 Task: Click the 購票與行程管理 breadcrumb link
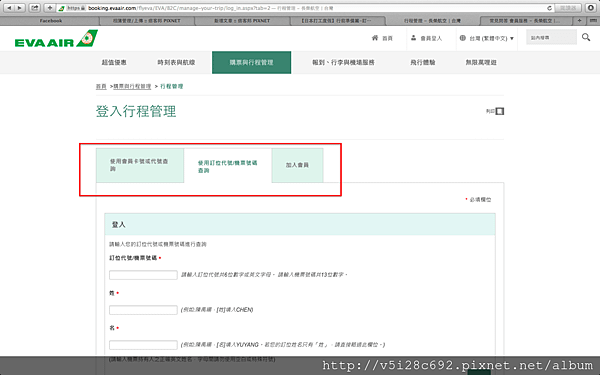click(x=132, y=86)
